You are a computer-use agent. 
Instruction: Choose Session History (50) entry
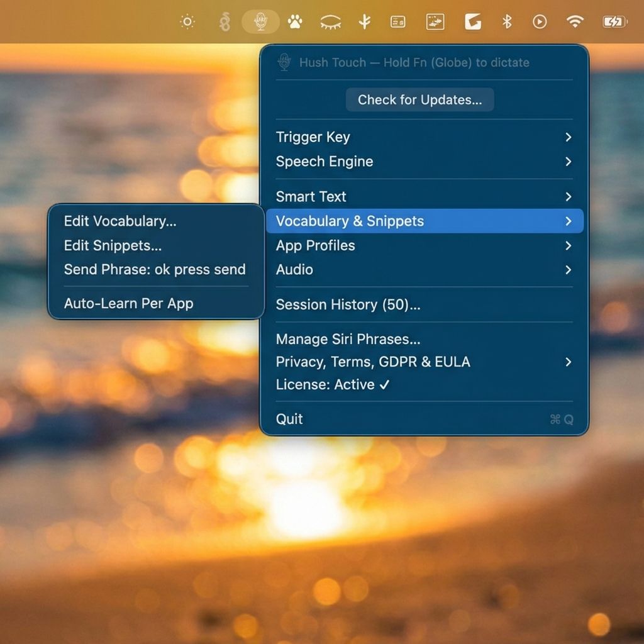348,305
